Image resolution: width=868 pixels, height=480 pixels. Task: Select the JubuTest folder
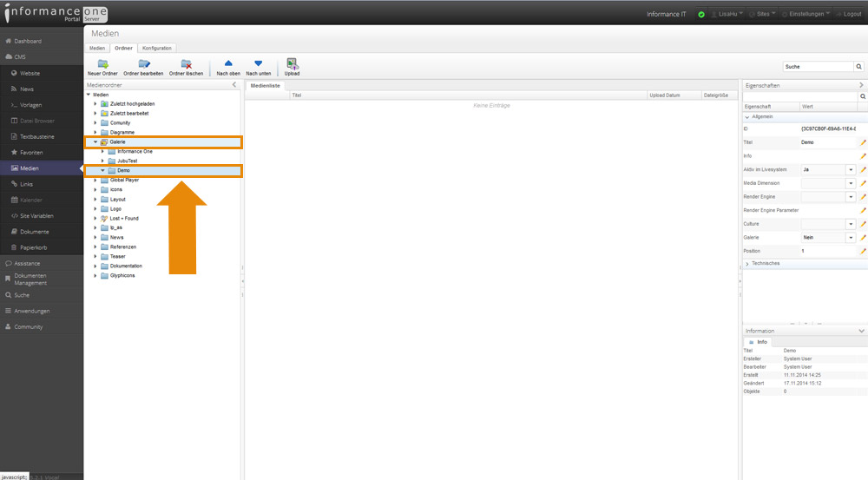point(128,161)
